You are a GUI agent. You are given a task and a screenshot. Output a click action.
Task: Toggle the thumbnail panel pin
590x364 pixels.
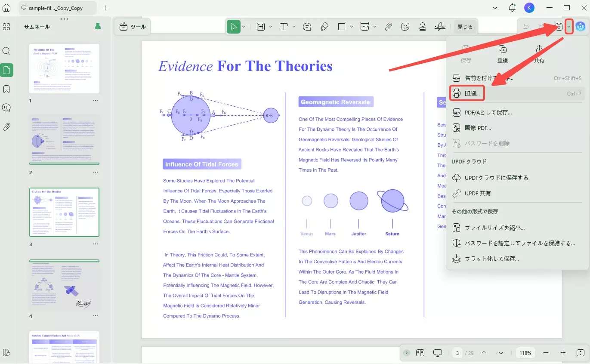tap(98, 27)
